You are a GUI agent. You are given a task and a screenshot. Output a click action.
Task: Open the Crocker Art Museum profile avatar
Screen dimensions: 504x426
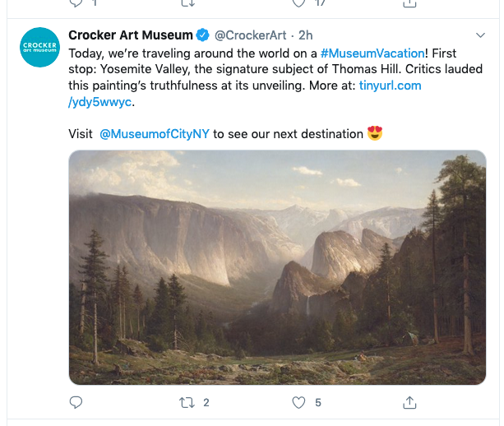click(39, 48)
